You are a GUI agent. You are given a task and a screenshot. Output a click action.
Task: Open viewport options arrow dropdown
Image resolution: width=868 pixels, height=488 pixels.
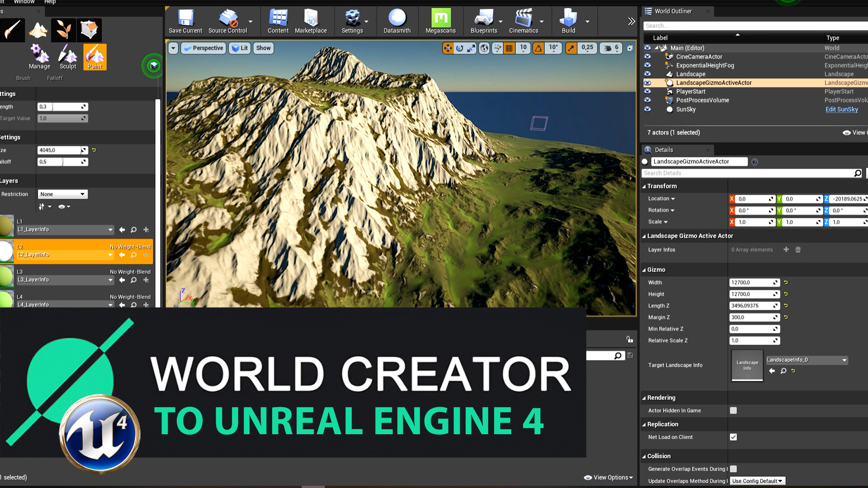173,48
